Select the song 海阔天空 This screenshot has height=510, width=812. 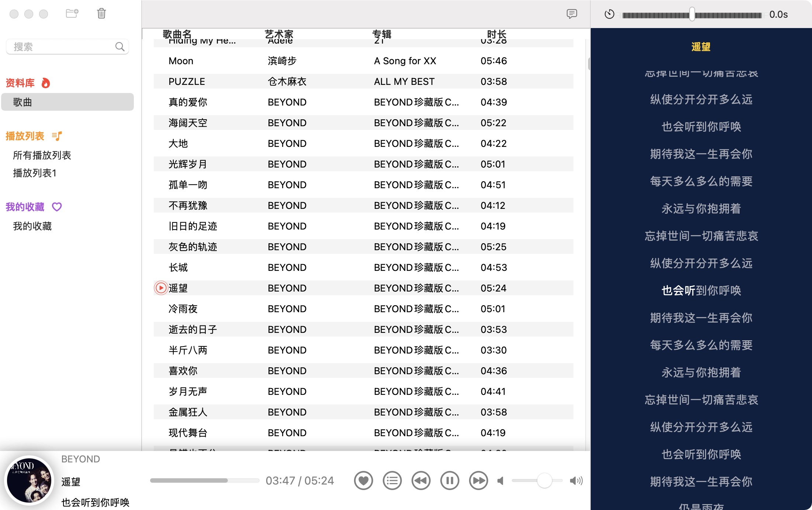(x=363, y=123)
